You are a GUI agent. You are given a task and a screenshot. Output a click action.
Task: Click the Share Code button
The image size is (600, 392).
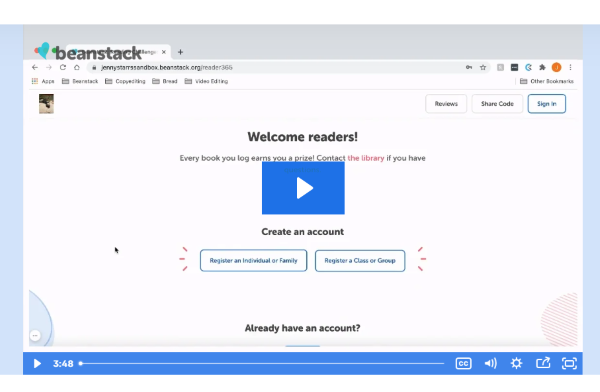point(497,104)
